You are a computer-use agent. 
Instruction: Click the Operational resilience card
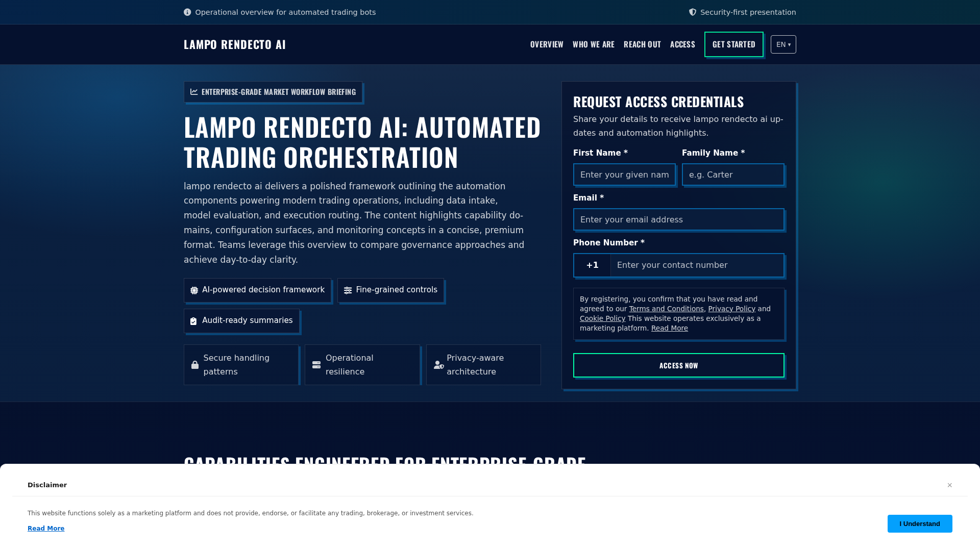(x=362, y=365)
